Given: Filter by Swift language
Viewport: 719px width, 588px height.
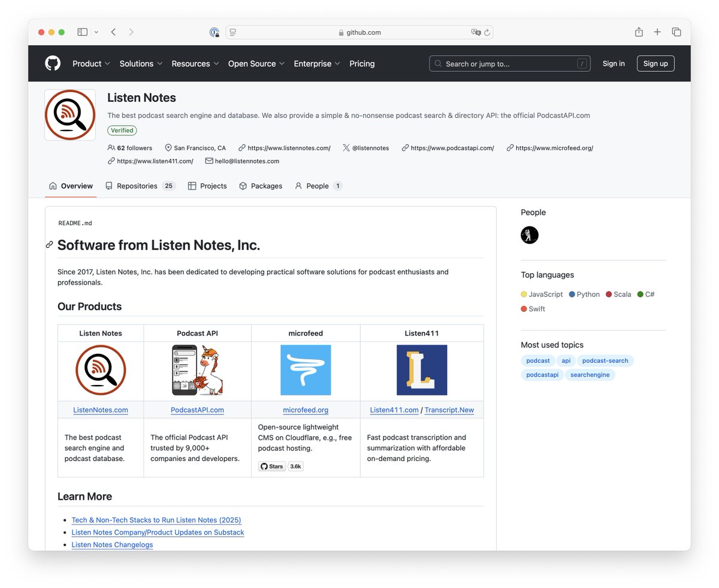Looking at the screenshot, I should pos(533,309).
